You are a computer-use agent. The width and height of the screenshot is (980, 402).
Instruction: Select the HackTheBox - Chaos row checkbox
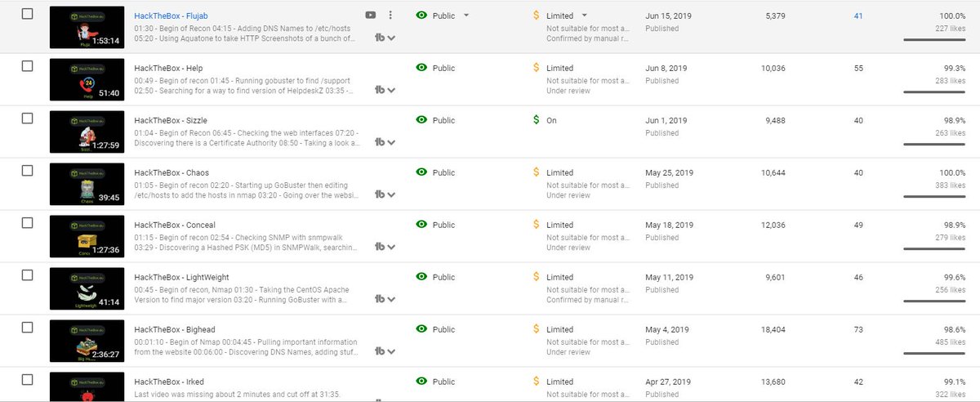click(27, 172)
